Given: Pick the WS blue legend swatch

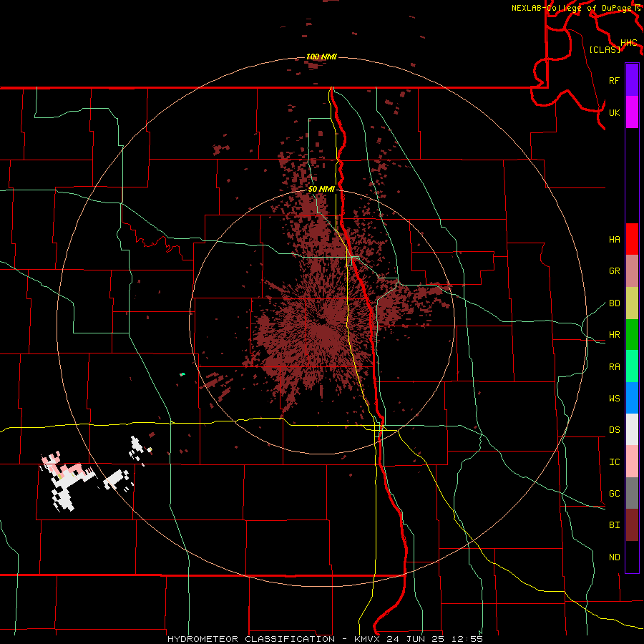Looking at the screenshot, I should click(x=632, y=398).
